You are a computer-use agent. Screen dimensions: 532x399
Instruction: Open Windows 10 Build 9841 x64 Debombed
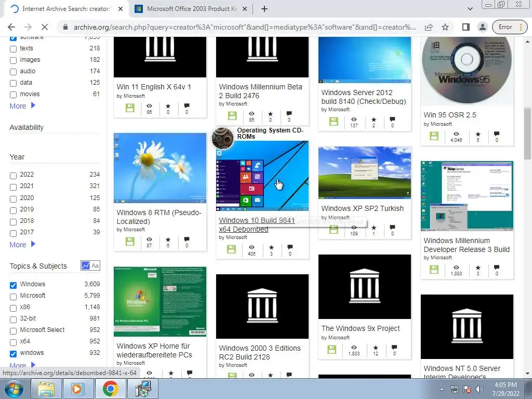[257, 224]
